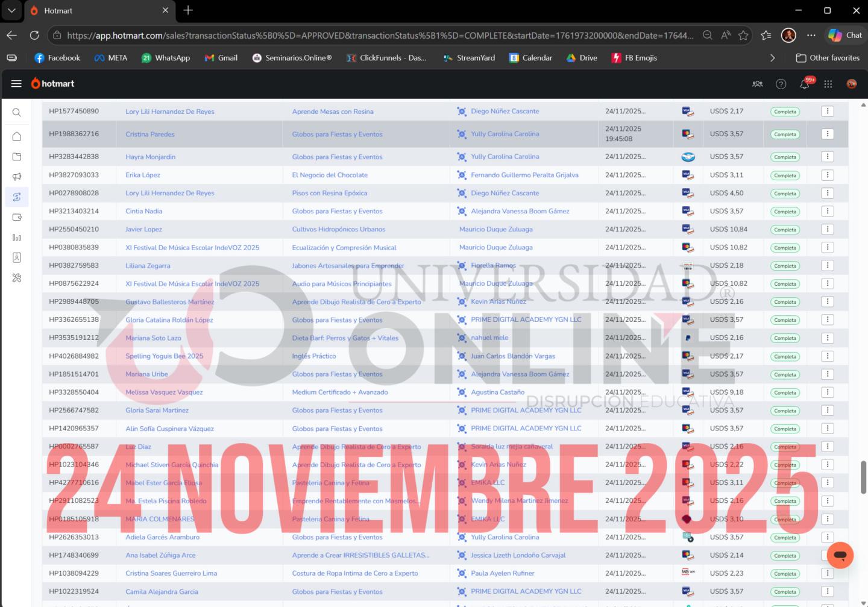
Task: Open the three-dot menu for HP3283442838
Action: click(828, 156)
